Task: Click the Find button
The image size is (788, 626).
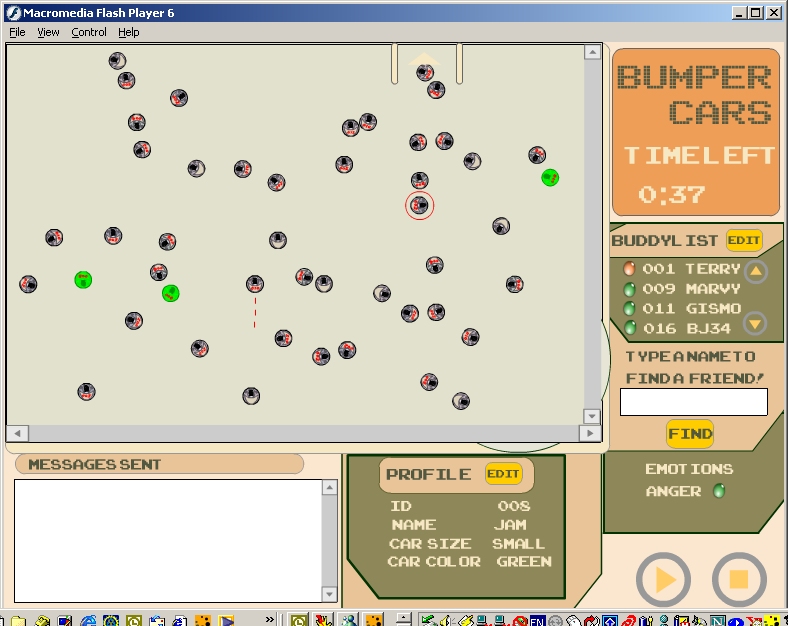Action: (690, 433)
